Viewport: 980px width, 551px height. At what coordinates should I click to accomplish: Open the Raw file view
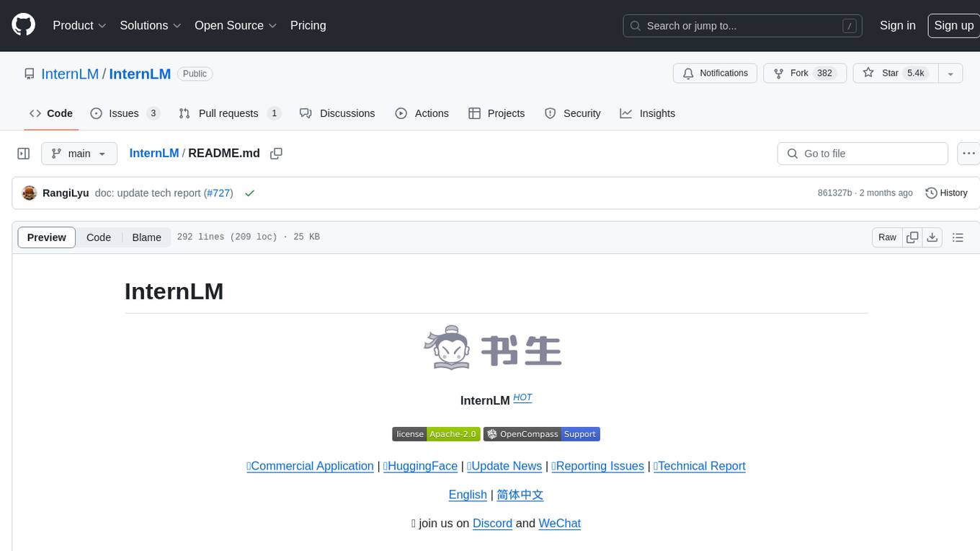click(x=887, y=237)
